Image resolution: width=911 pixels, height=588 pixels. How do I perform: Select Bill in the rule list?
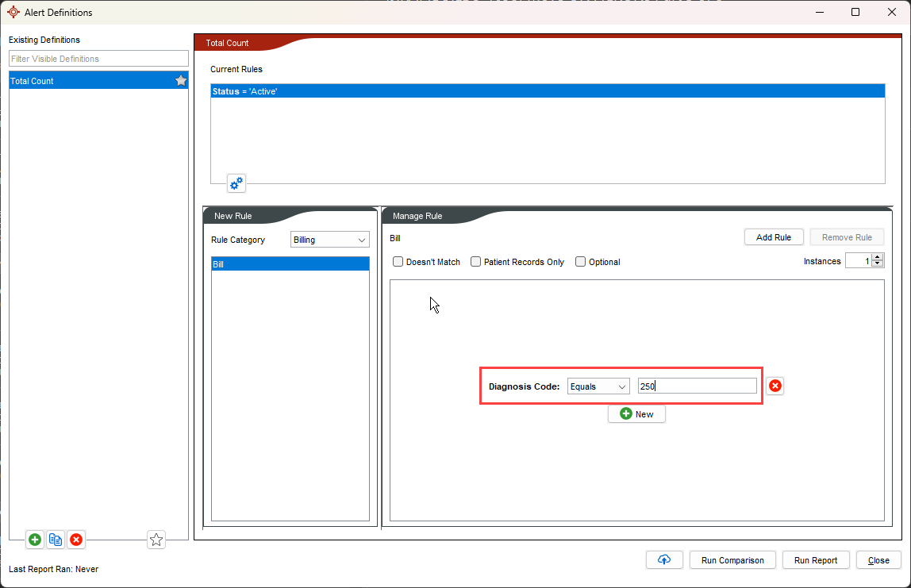(x=290, y=263)
